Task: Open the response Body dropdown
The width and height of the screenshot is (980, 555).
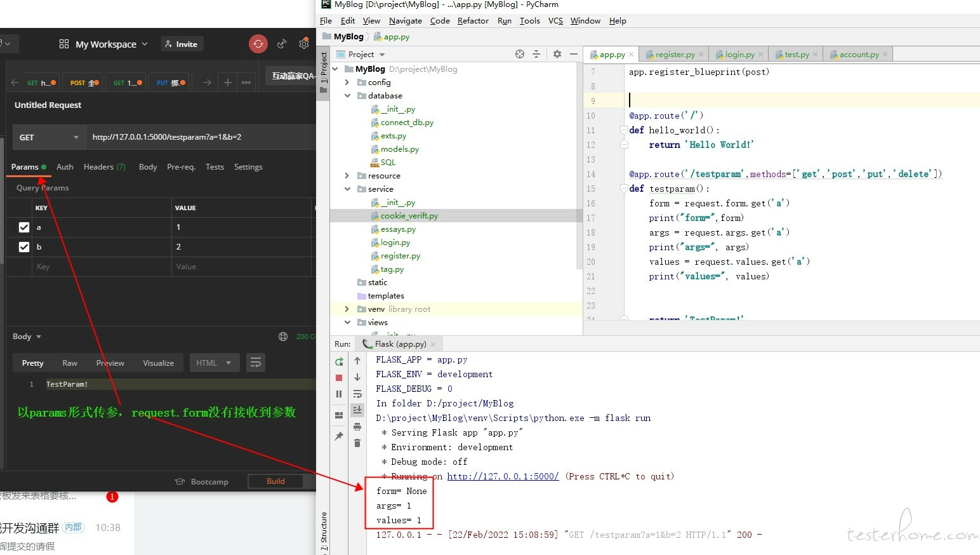Action: (27, 337)
